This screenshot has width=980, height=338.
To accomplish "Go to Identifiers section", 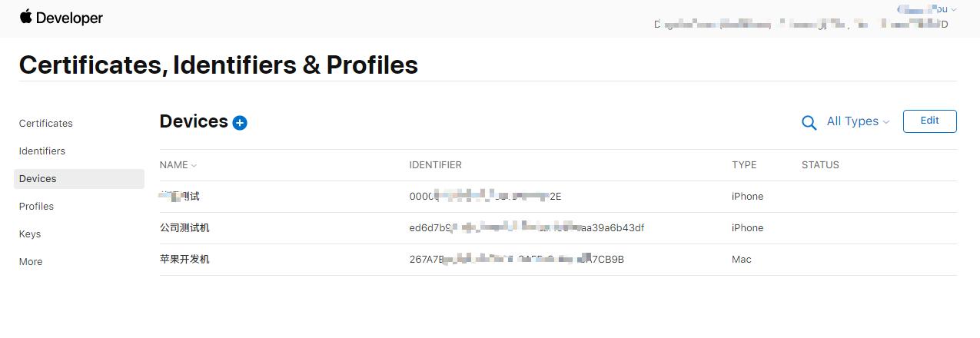I will coord(42,151).
